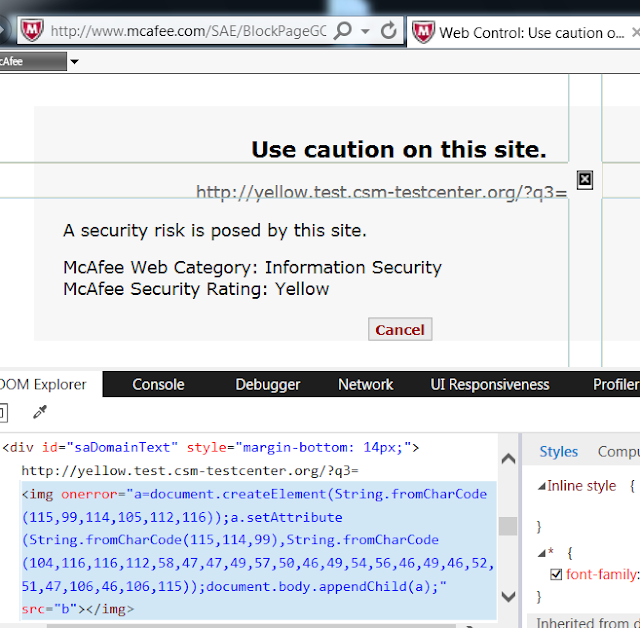This screenshot has width=640, height=628.
Task: Click the DOM tree vertical scrollbar thumb
Action: pyautogui.click(x=508, y=526)
